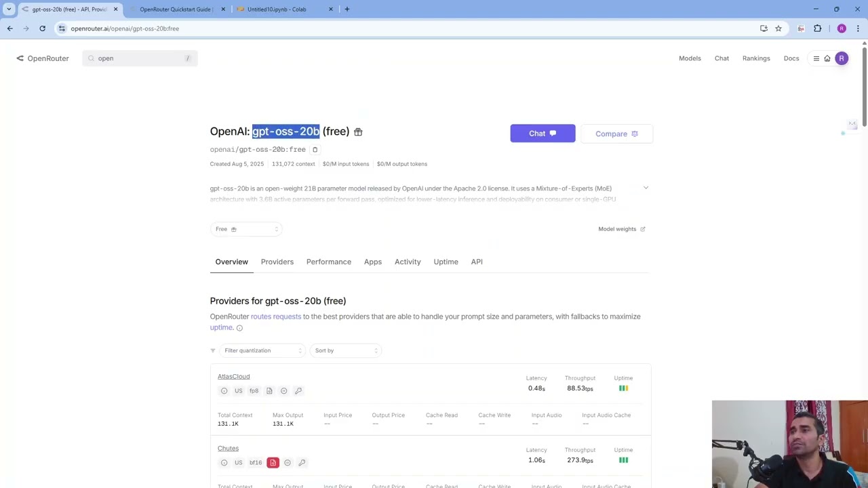Go to Chat in the header navigation
Image resolution: width=868 pixels, height=488 pixels.
click(722, 58)
